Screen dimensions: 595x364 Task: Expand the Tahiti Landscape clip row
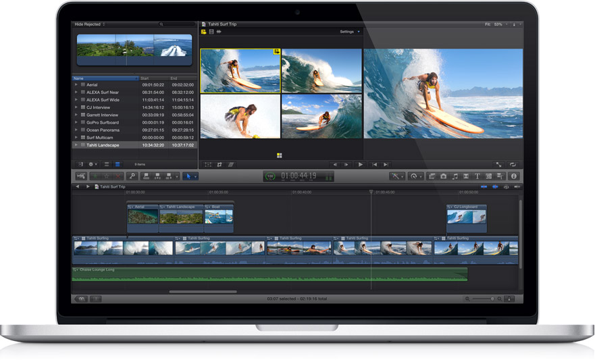(76, 145)
